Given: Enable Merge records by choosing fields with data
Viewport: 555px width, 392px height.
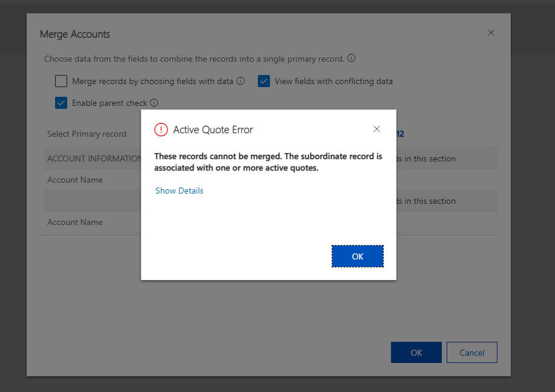Looking at the screenshot, I should point(61,81).
